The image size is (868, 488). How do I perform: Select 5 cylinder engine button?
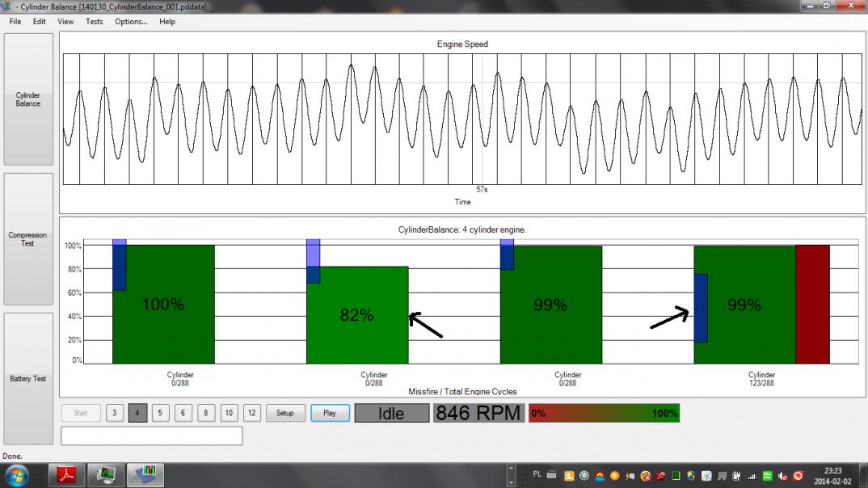(x=160, y=413)
